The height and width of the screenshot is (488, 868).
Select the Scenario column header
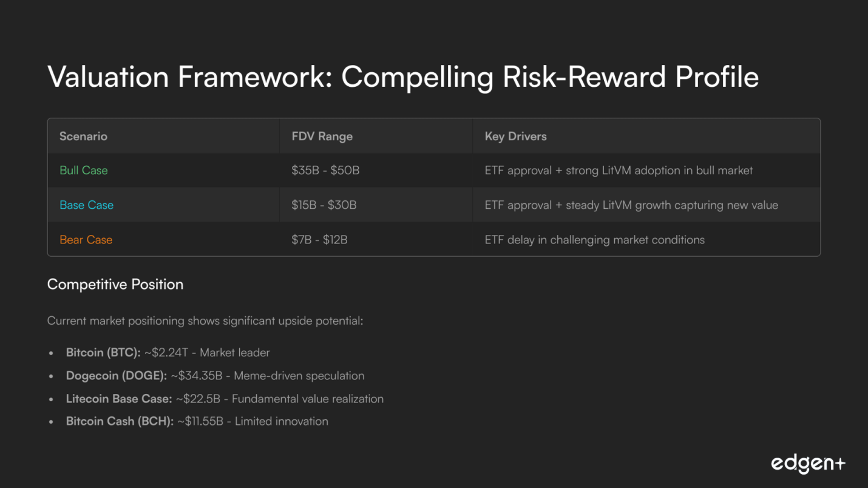[83, 136]
